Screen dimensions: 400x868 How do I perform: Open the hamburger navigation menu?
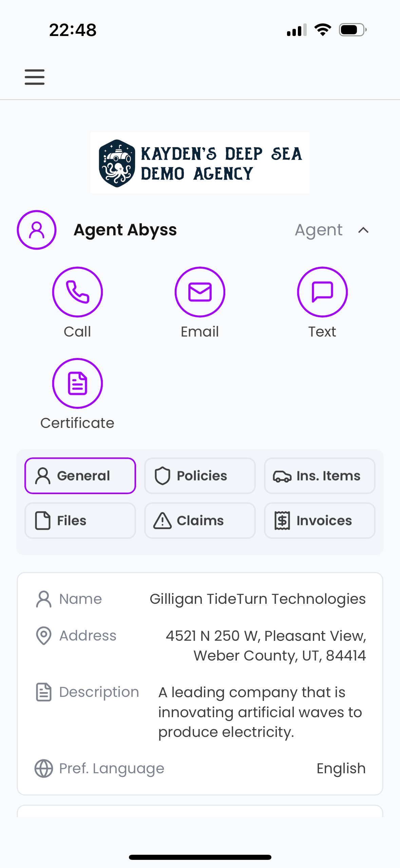pos(35,77)
